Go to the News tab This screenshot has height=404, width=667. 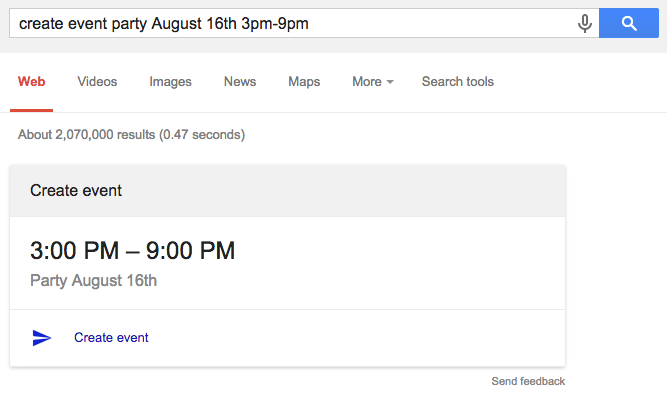[240, 82]
